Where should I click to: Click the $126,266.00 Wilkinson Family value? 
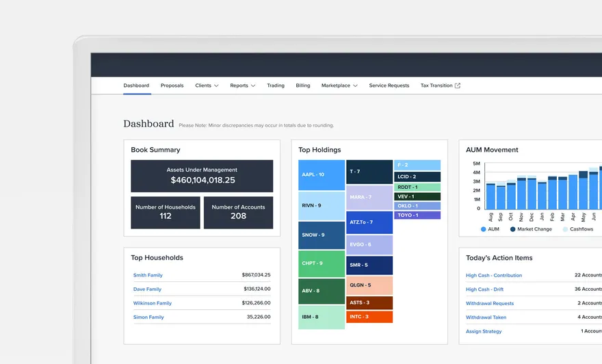(256, 303)
